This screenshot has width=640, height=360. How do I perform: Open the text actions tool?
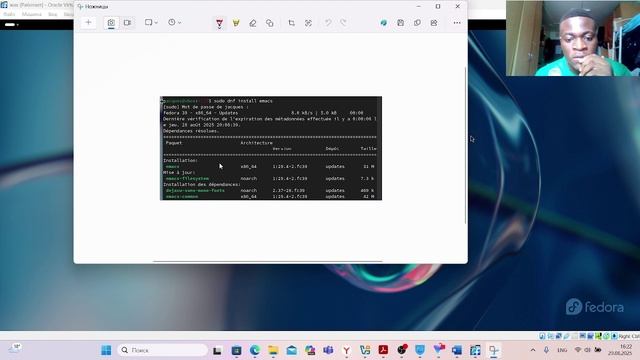[308, 23]
